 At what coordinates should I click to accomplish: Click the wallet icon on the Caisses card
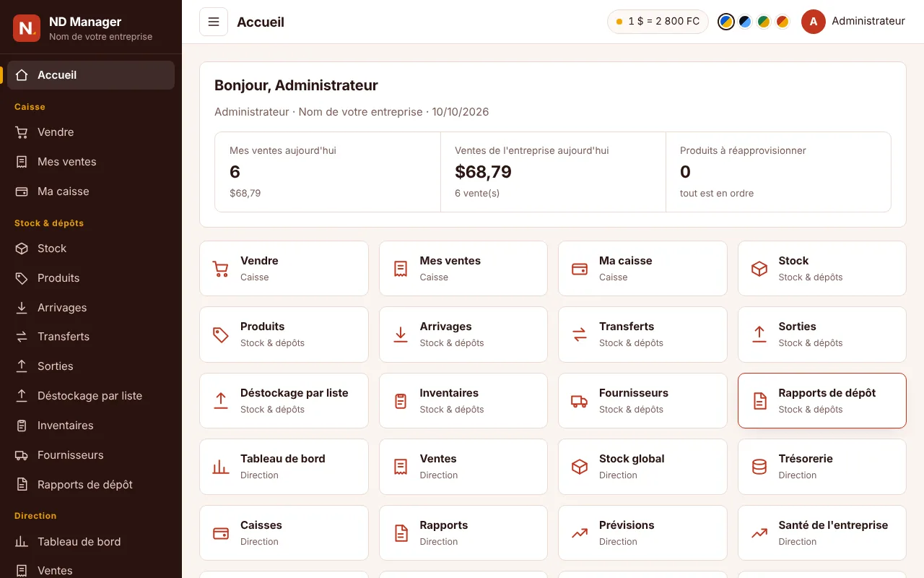[x=221, y=533]
